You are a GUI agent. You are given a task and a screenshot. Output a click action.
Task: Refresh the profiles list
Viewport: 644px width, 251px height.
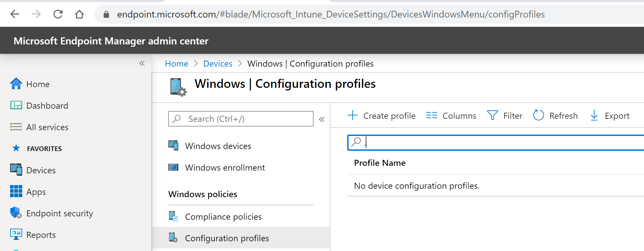[x=555, y=116]
